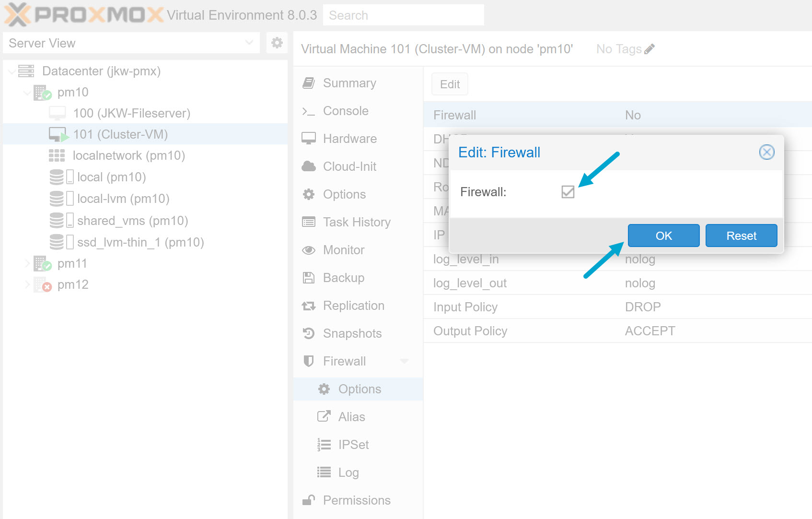Select the Console icon in the VM menu

[x=309, y=111]
